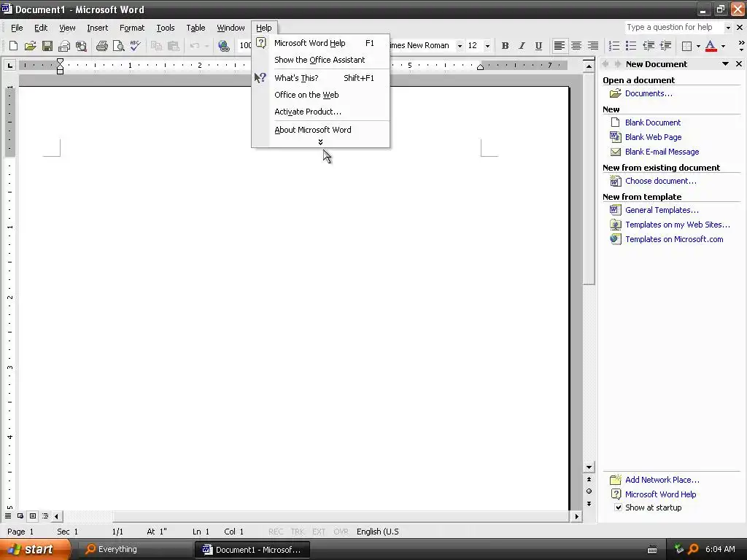Open About Microsoft Word

[321, 130]
